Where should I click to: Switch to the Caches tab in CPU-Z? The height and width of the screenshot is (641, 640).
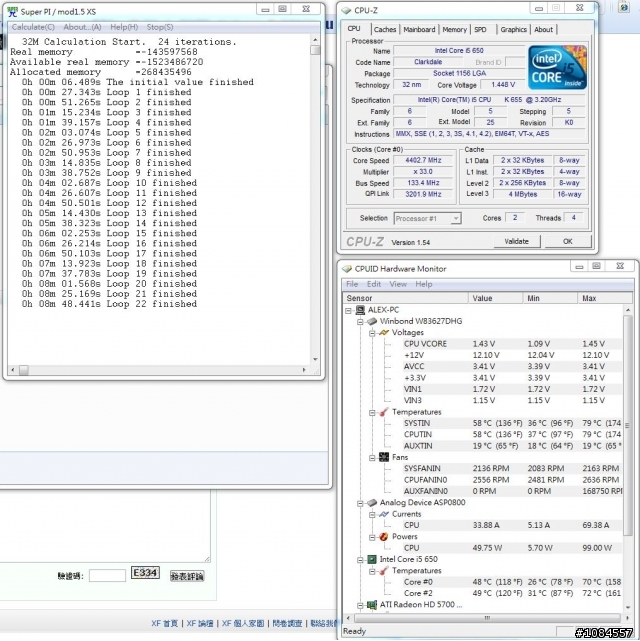click(x=385, y=29)
